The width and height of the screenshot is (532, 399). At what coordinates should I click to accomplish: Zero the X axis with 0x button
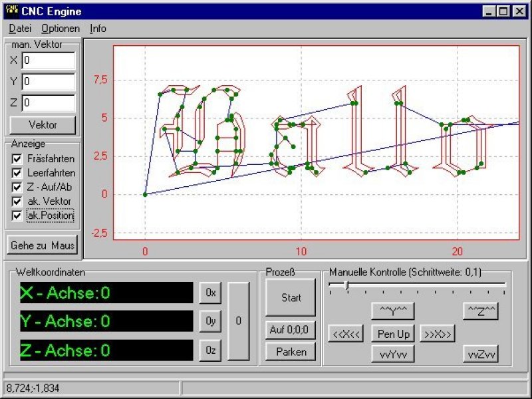211,293
